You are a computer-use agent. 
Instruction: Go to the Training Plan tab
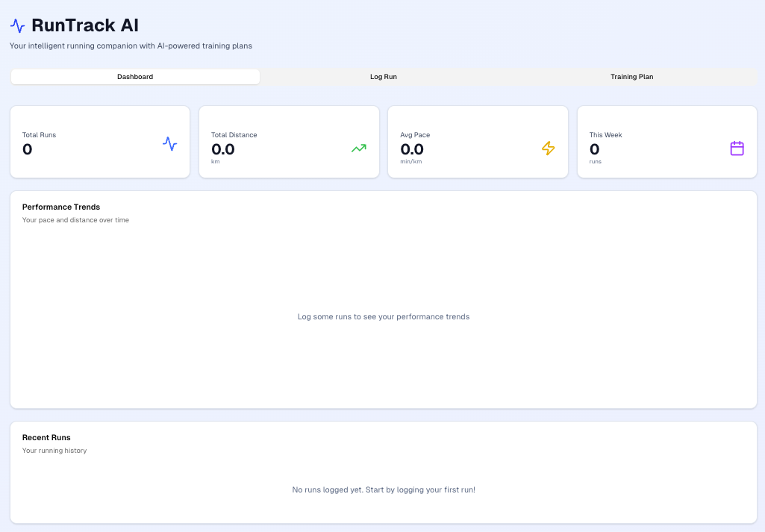click(631, 77)
